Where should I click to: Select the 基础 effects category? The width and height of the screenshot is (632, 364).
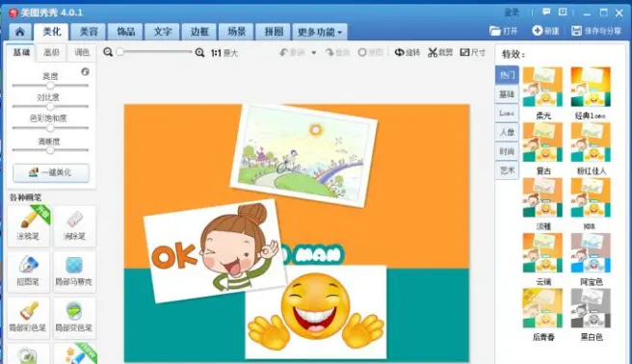click(x=507, y=94)
